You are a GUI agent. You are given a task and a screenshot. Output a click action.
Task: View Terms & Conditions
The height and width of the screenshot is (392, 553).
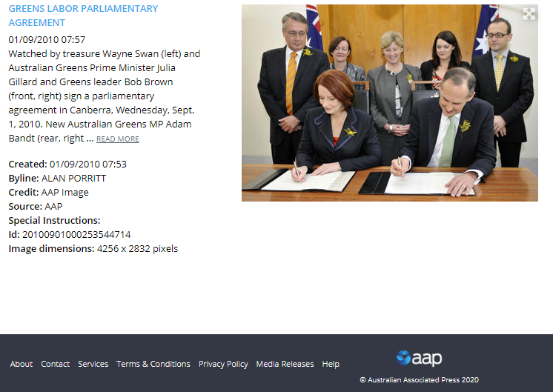pos(153,364)
